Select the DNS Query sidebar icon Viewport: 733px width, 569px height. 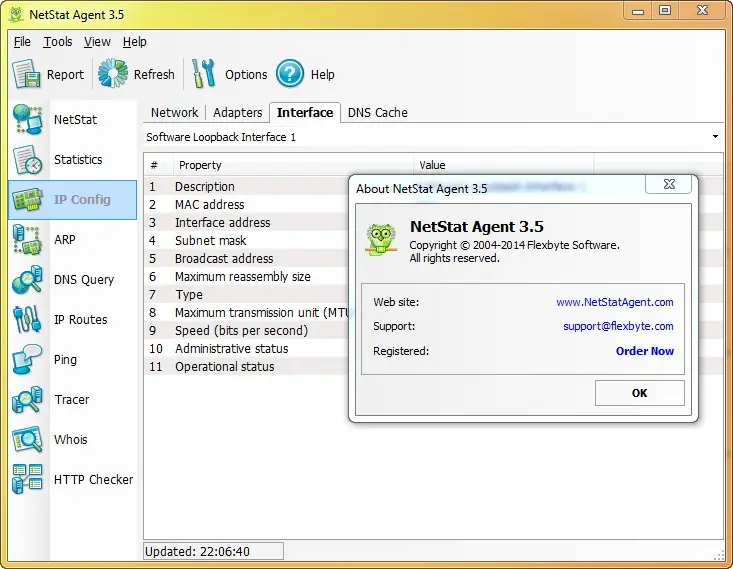(x=27, y=280)
